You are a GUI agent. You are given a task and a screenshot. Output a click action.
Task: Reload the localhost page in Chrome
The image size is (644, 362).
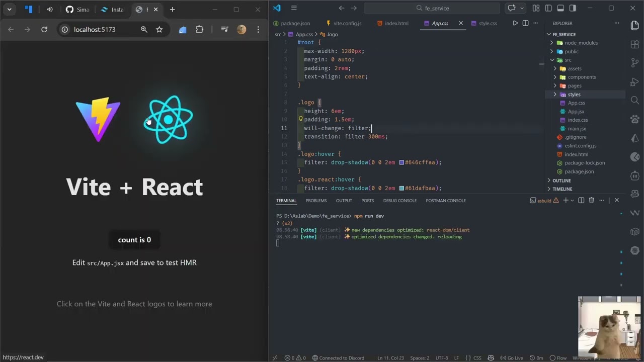click(44, 30)
